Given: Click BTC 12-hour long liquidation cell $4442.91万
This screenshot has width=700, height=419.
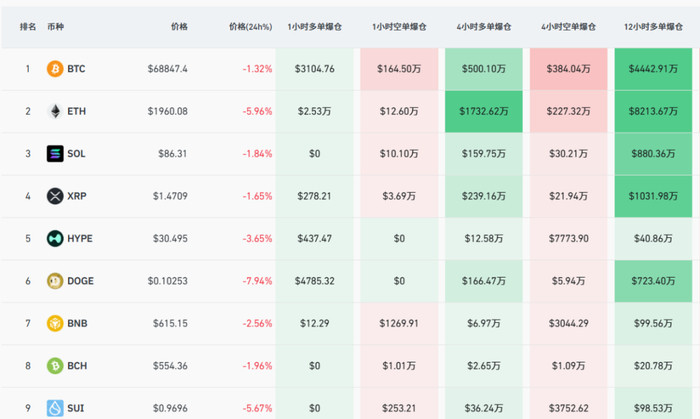Looking at the screenshot, I should click(x=654, y=69).
